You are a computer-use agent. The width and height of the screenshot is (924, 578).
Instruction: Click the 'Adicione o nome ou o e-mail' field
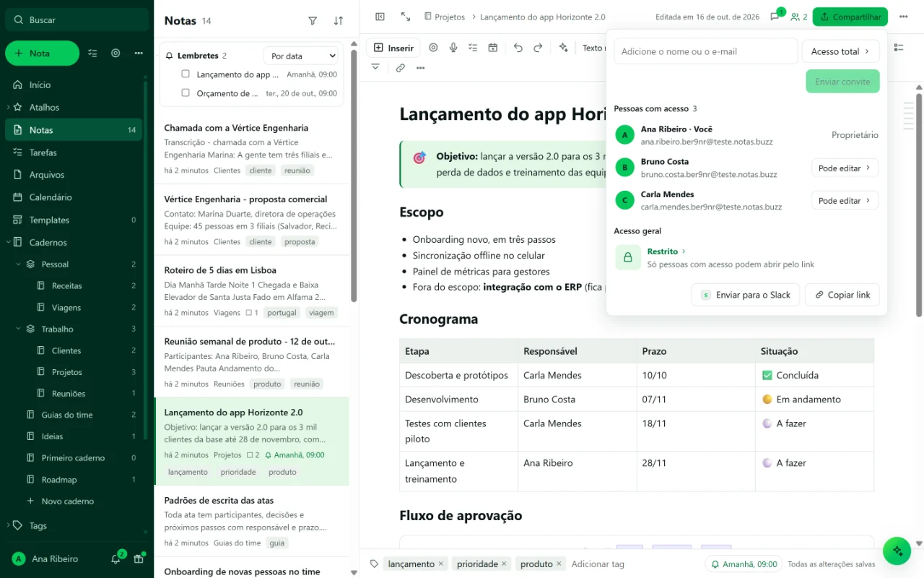point(705,51)
